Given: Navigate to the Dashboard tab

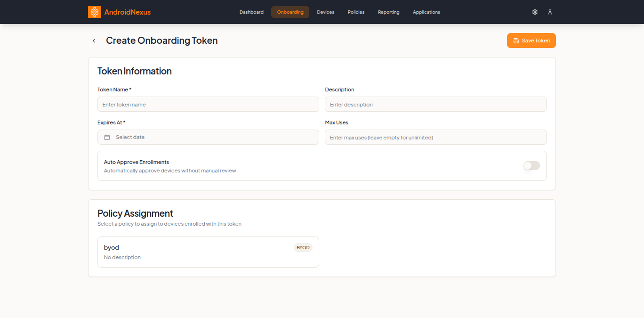Looking at the screenshot, I should [x=251, y=12].
